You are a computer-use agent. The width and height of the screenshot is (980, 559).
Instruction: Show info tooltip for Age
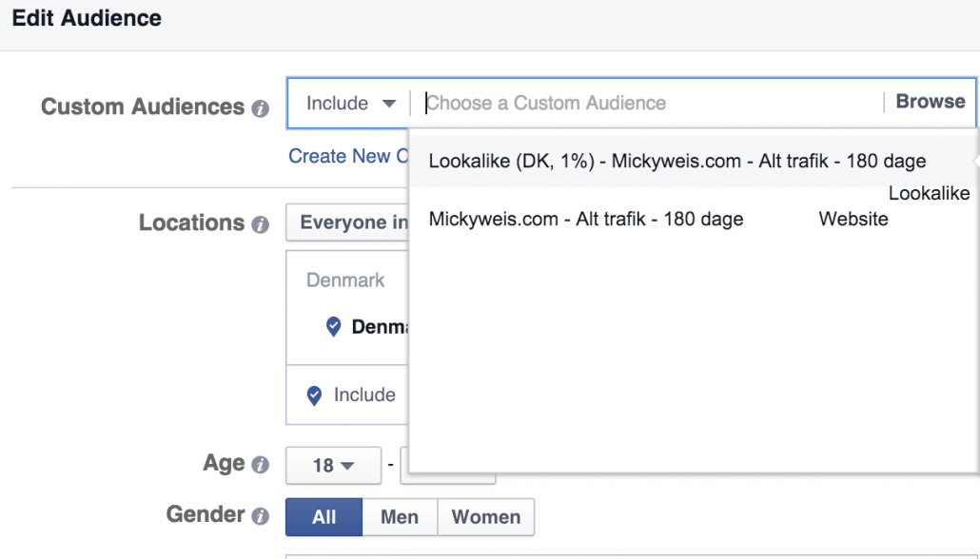click(260, 465)
